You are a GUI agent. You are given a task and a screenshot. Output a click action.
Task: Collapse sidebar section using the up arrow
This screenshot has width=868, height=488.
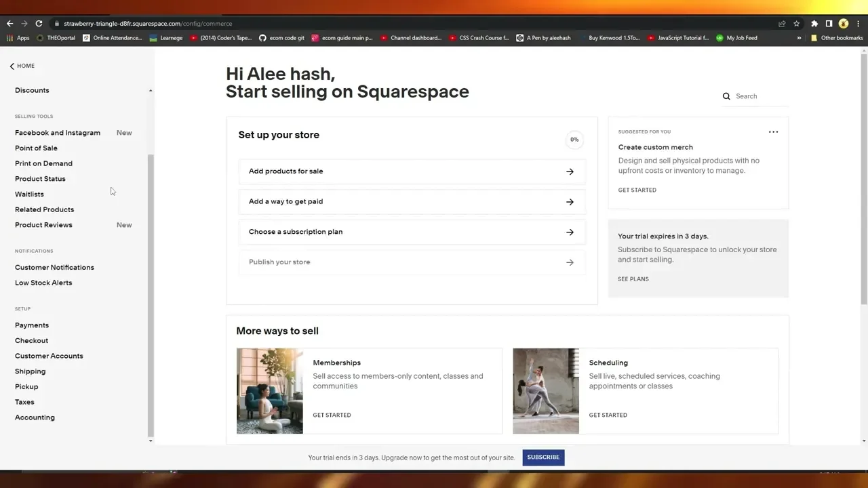click(x=151, y=90)
